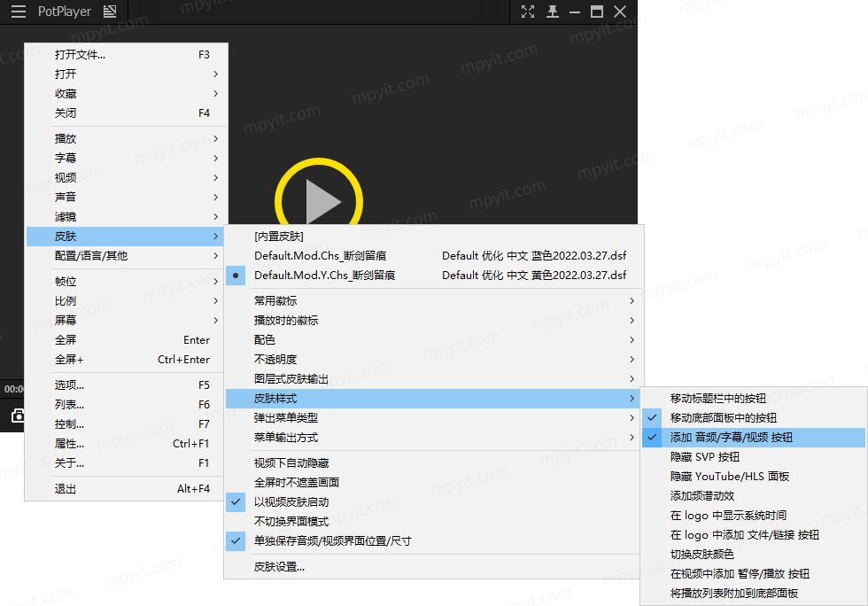Viewport: 868px width, 606px height.
Task: Choose 打开文件... menu entry
Action: (125, 54)
